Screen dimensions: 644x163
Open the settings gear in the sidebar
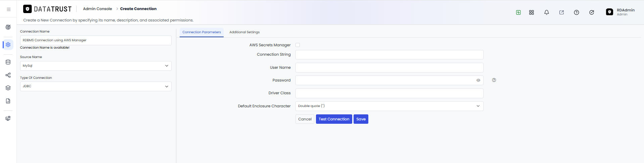click(x=8, y=45)
